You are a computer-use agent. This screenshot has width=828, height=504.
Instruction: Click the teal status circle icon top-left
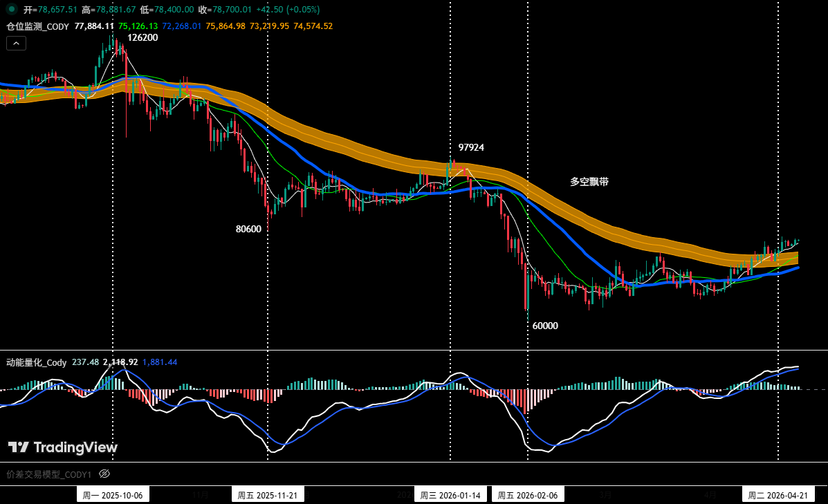[x=12, y=10]
